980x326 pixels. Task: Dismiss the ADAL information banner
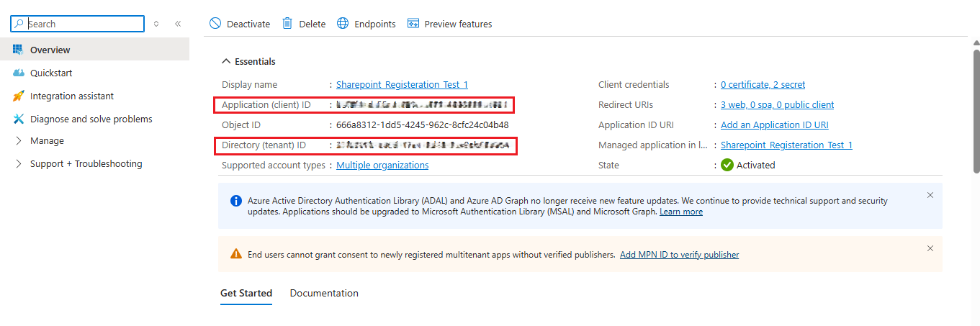click(930, 195)
